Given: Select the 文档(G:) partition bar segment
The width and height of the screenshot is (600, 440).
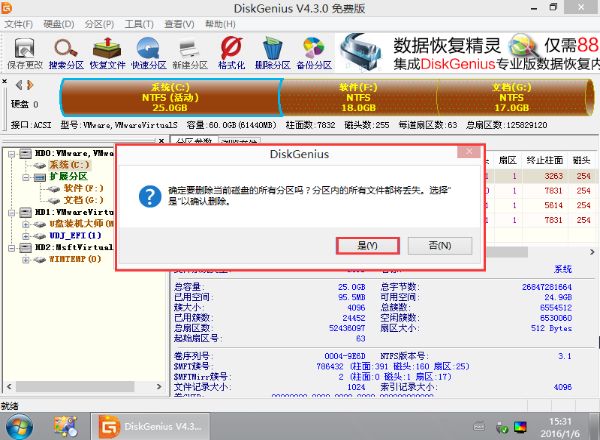Looking at the screenshot, I should [512, 97].
